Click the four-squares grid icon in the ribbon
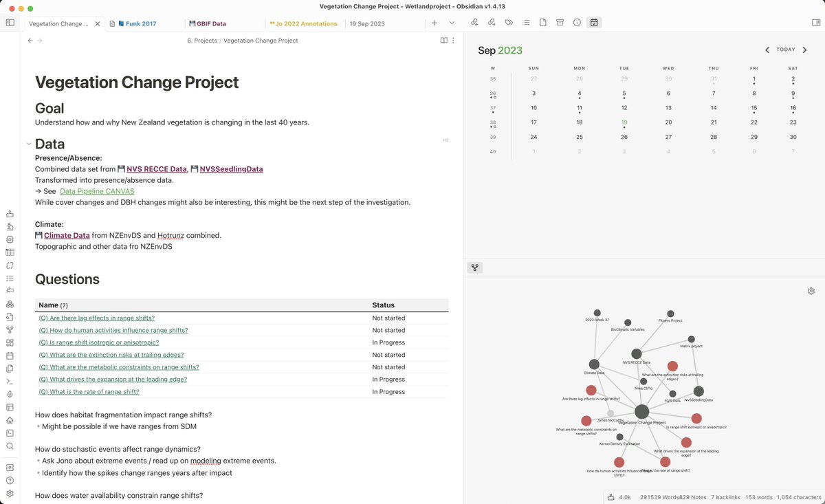 [x=10, y=342]
